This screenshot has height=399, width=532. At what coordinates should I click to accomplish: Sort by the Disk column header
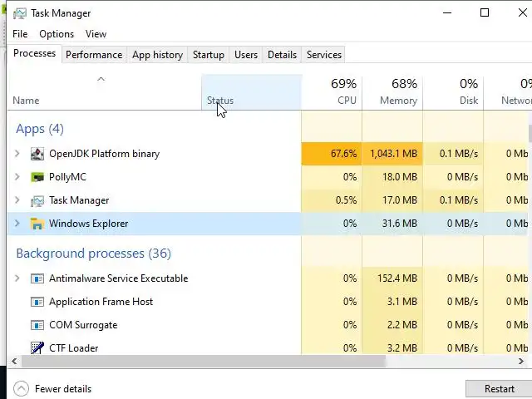click(453, 92)
